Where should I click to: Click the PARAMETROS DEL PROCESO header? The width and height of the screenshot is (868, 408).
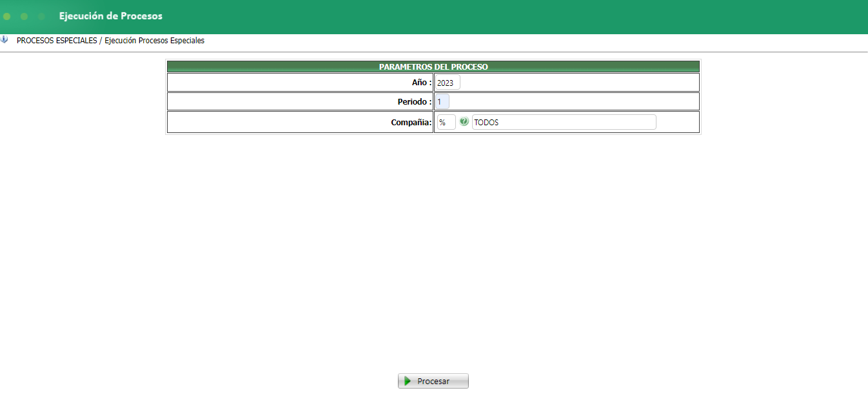point(433,66)
